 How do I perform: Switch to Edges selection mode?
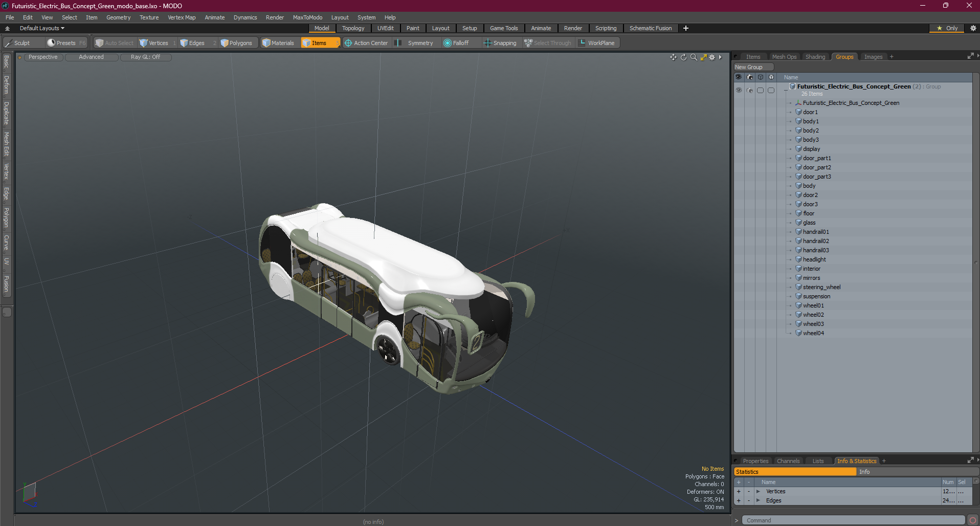[193, 43]
